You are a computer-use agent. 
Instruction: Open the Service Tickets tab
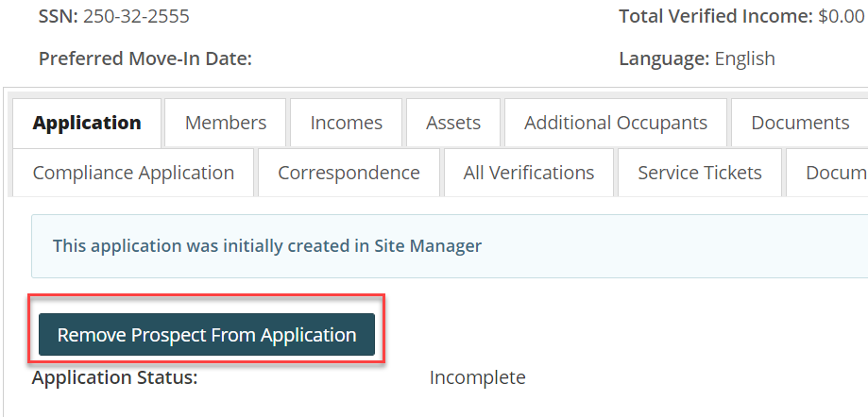(699, 173)
